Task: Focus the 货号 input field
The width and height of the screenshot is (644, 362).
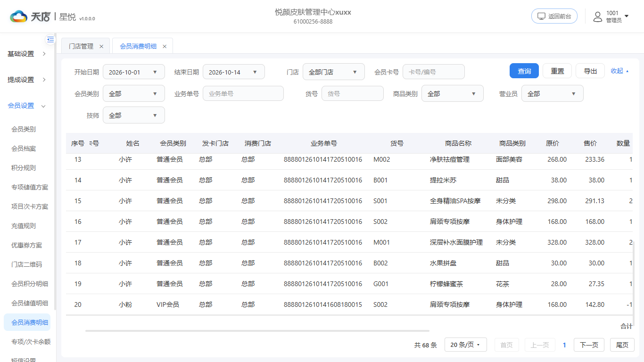Action: pyautogui.click(x=353, y=94)
